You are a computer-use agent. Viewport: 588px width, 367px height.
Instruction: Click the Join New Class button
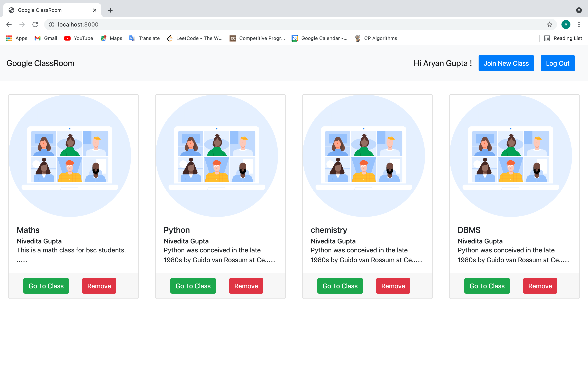(x=506, y=63)
